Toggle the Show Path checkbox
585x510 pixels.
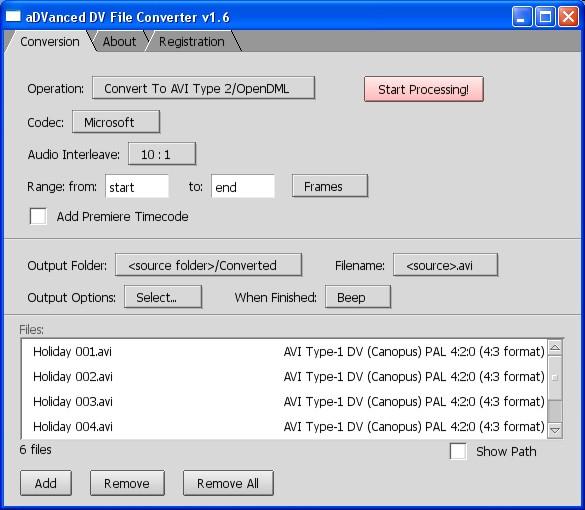pyautogui.click(x=458, y=451)
